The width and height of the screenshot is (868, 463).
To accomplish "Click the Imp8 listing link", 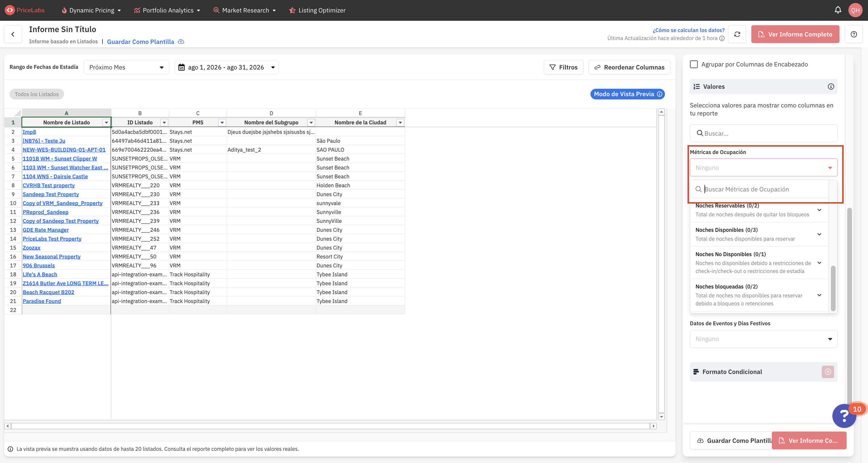I will pos(29,132).
